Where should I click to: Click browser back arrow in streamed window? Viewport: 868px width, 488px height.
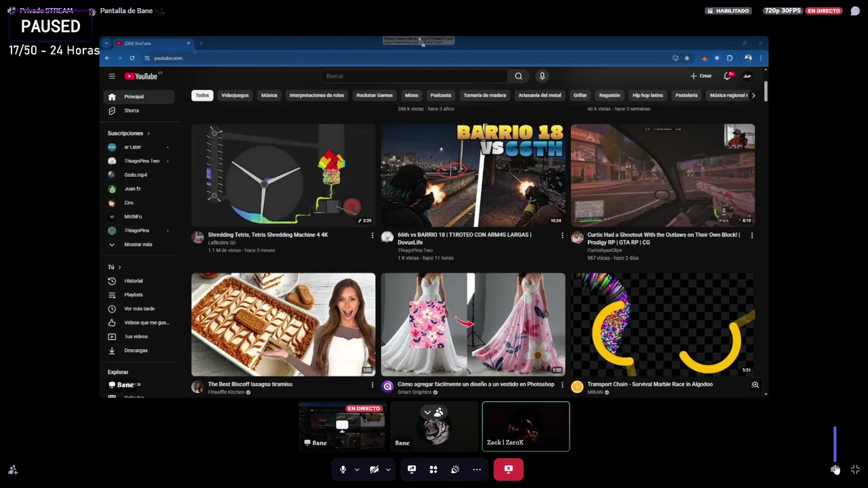point(107,58)
